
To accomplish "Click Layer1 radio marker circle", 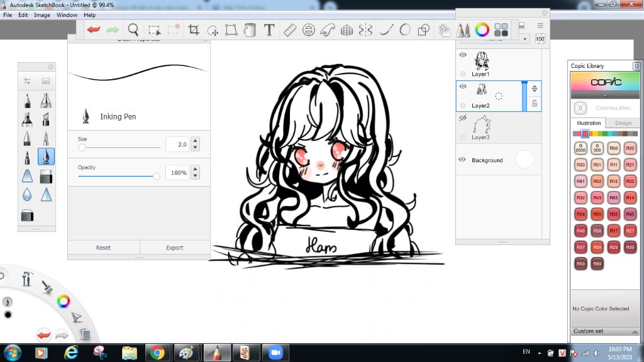I will (463, 74).
